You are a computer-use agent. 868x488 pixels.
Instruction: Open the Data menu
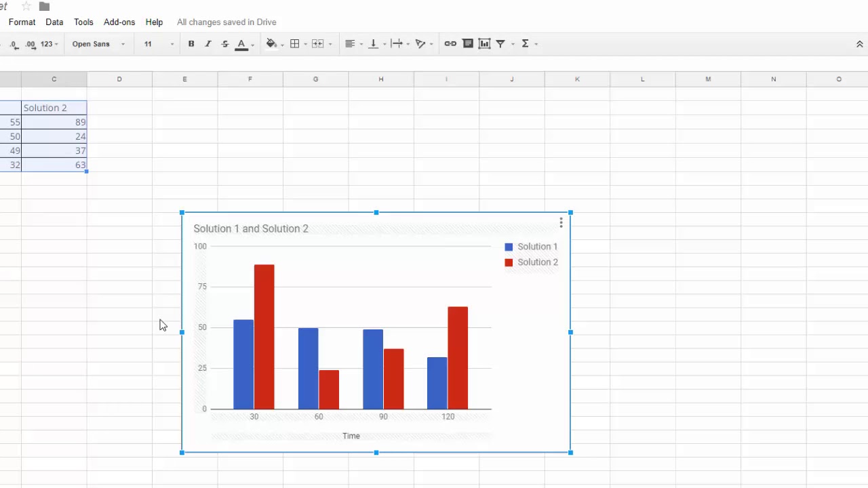54,22
